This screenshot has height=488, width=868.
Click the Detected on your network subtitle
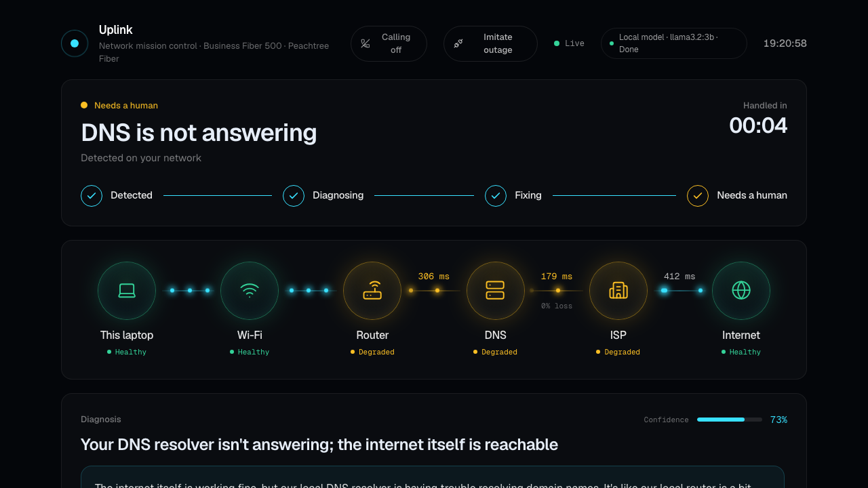141,158
